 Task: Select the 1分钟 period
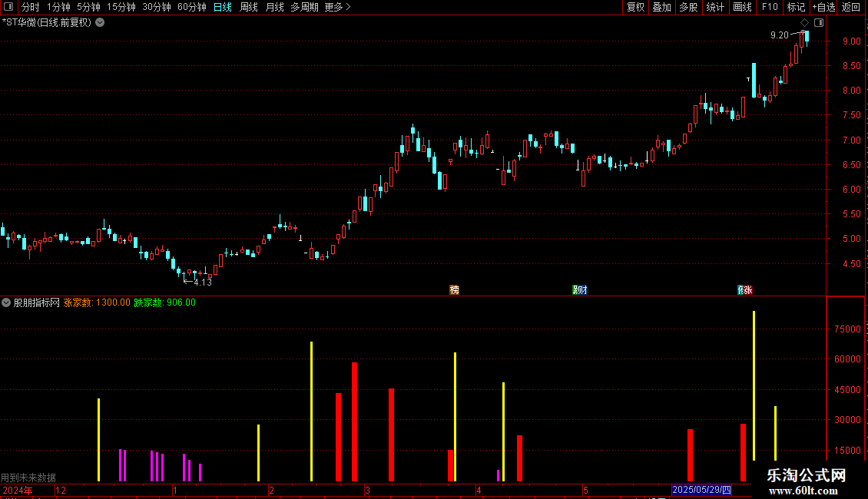pyautogui.click(x=58, y=7)
